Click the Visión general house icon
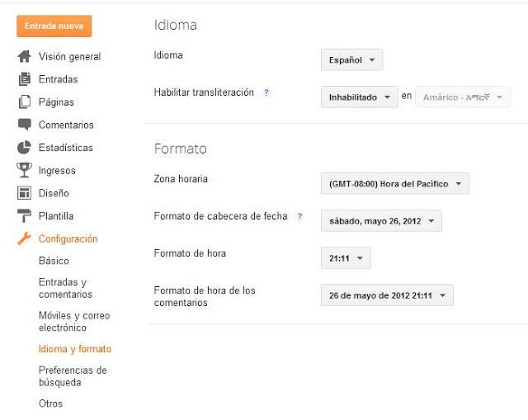The width and height of the screenshot is (528, 420). click(x=24, y=56)
